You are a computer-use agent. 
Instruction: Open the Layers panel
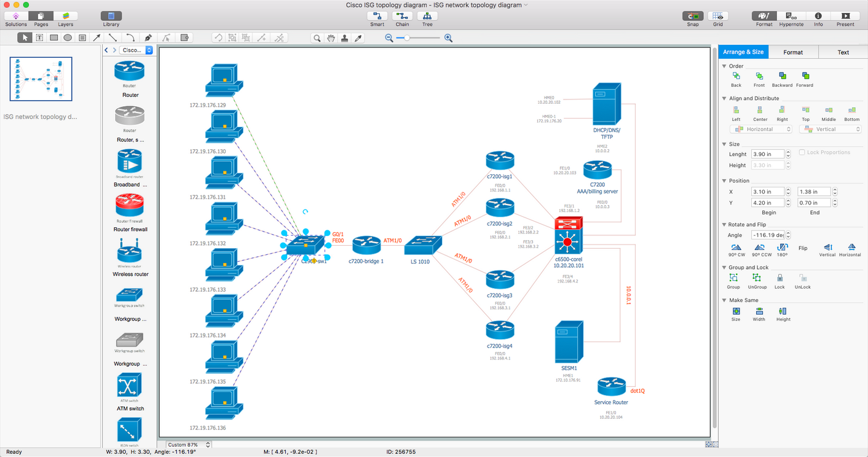[65, 16]
